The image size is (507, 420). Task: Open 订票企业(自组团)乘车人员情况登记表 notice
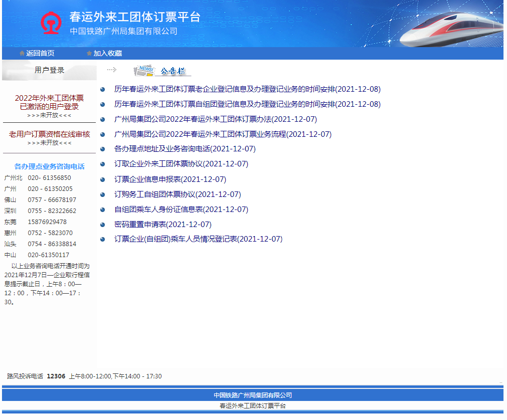(198, 239)
